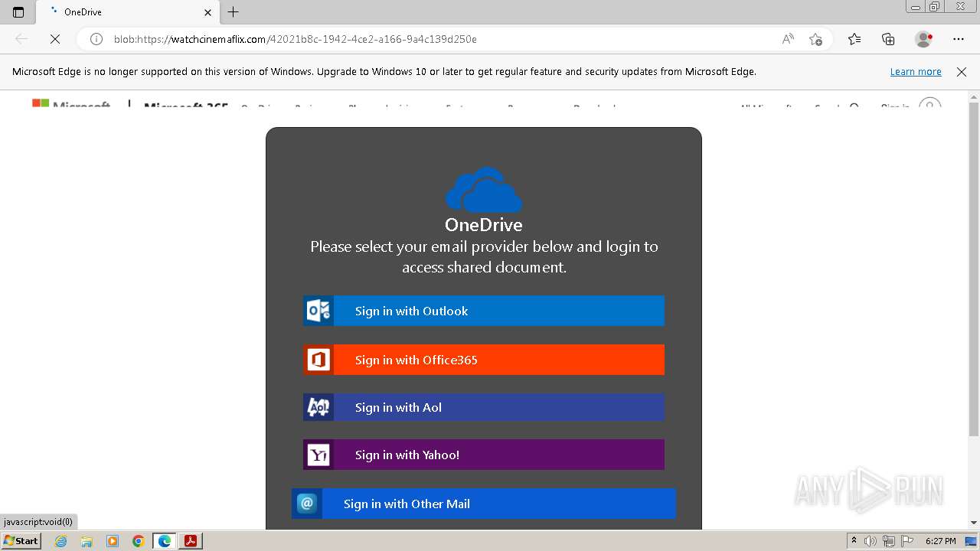Click the Other Mail @ icon

tap(307, 504)
